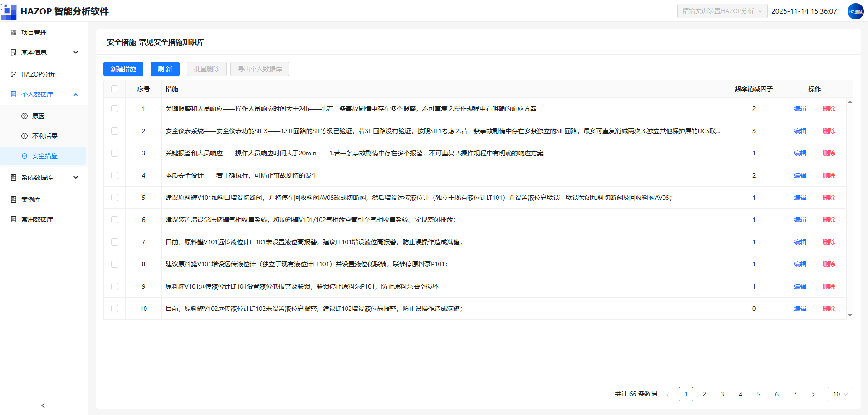Click the HAZOP分析 branch icon
Image resolution: width=868 pixels, height=415 pixels.
pos(14,74)
